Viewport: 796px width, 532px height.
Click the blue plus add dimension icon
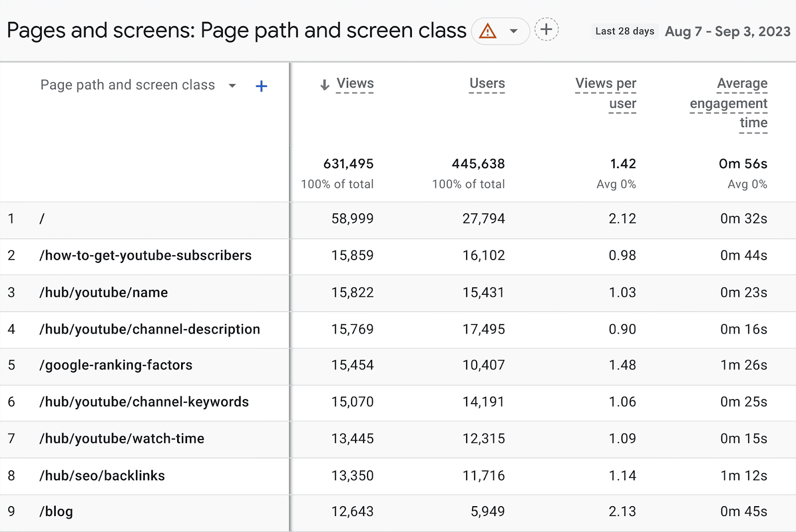(x=261, y=87)
